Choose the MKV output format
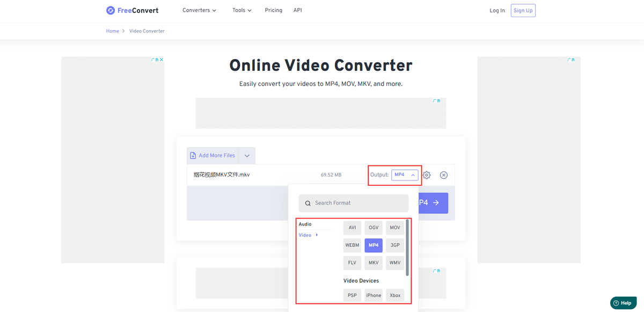The height and width of the screenshot is (312, 644). pos(374,263)
